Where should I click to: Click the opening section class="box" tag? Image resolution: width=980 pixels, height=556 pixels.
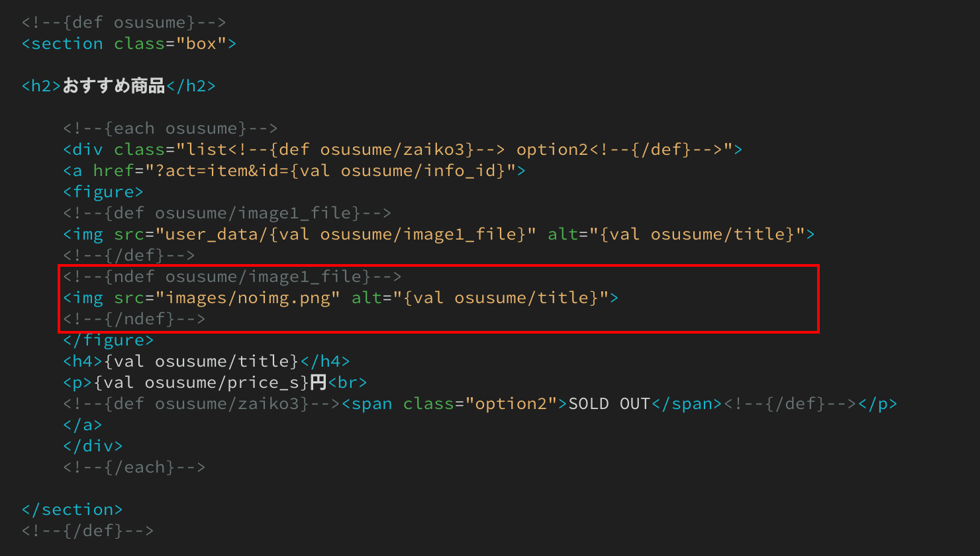tap(129, 44)
